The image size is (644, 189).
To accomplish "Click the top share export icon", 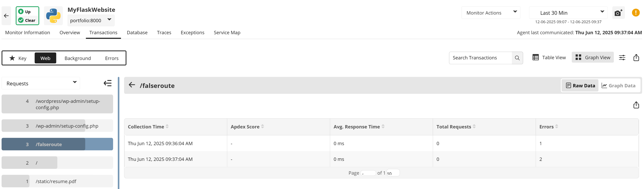I will (636, 58).
